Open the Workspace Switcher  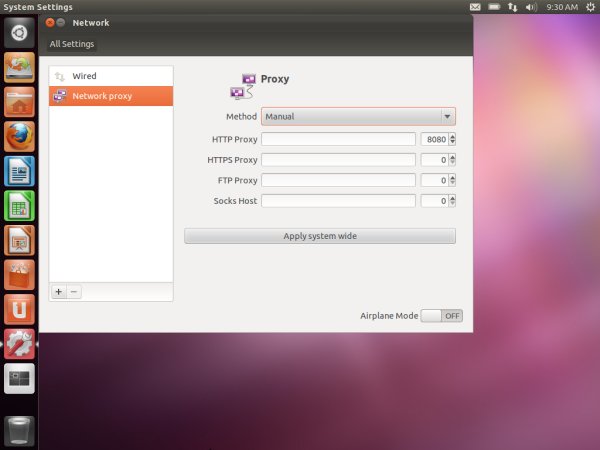tap(19, 379)
